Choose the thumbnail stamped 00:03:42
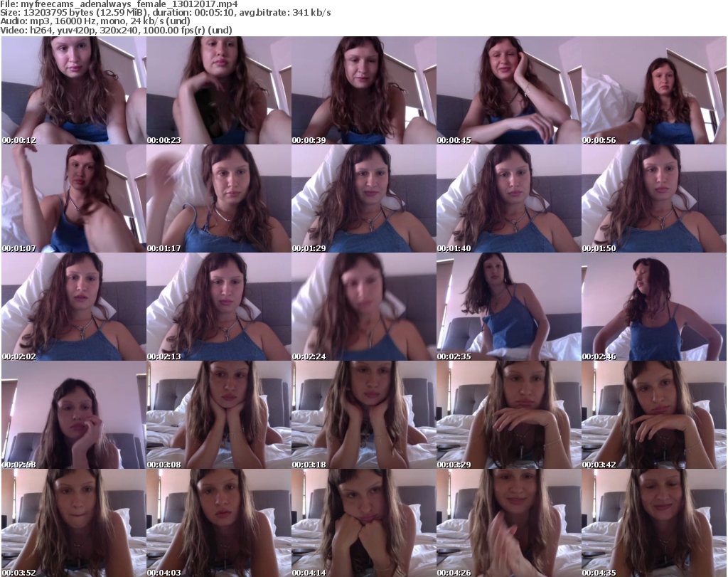Screen dimensions: 728x577 (654, 415)
